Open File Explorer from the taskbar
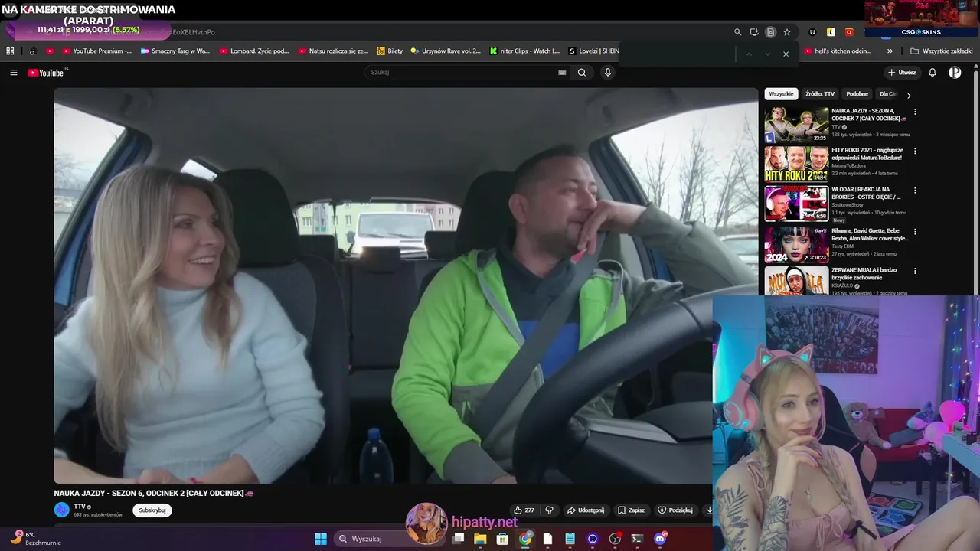This screenshot has width=980, height=551. click(x=480, y=539)
